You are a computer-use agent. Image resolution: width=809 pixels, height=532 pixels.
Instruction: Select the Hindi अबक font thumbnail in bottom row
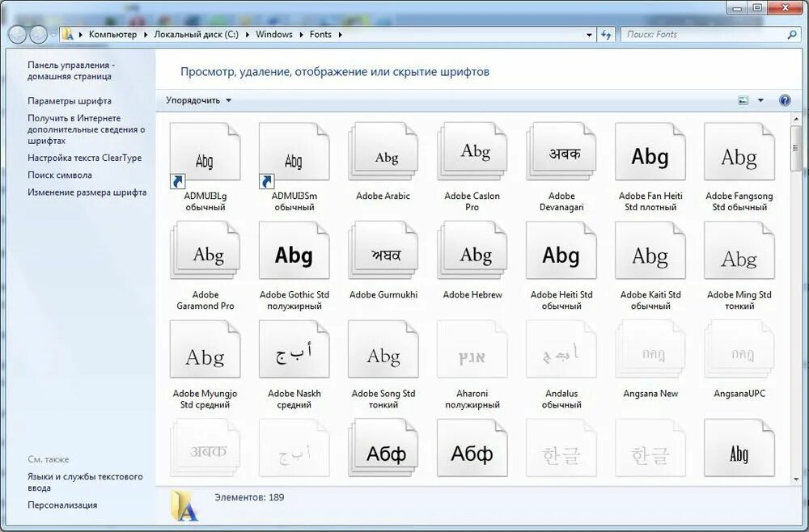point(205,448)
